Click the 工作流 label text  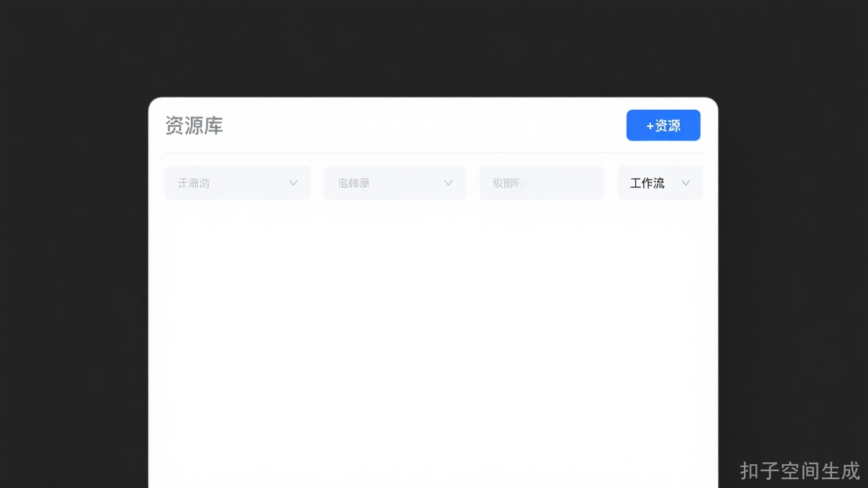pos(647,183)
